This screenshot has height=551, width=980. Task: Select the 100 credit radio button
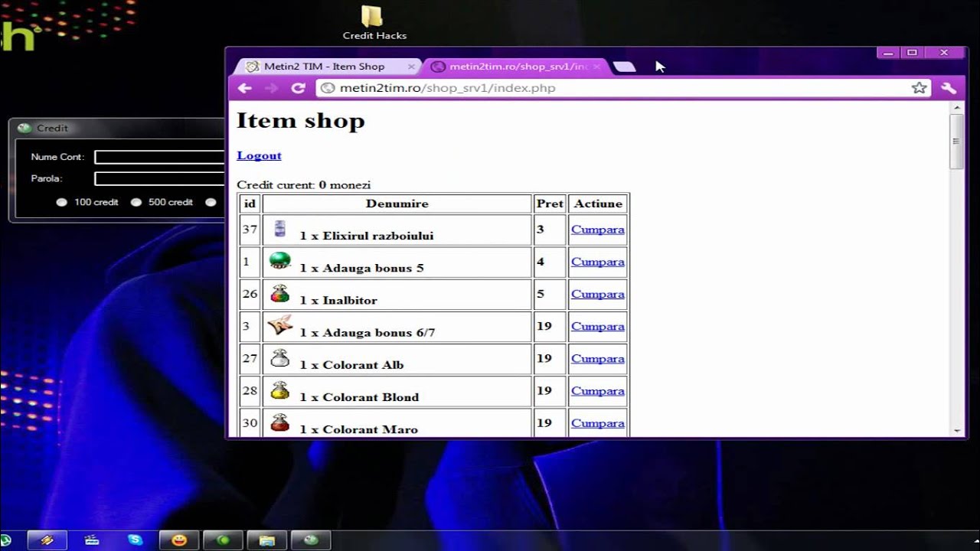click(x=62, y=202)
